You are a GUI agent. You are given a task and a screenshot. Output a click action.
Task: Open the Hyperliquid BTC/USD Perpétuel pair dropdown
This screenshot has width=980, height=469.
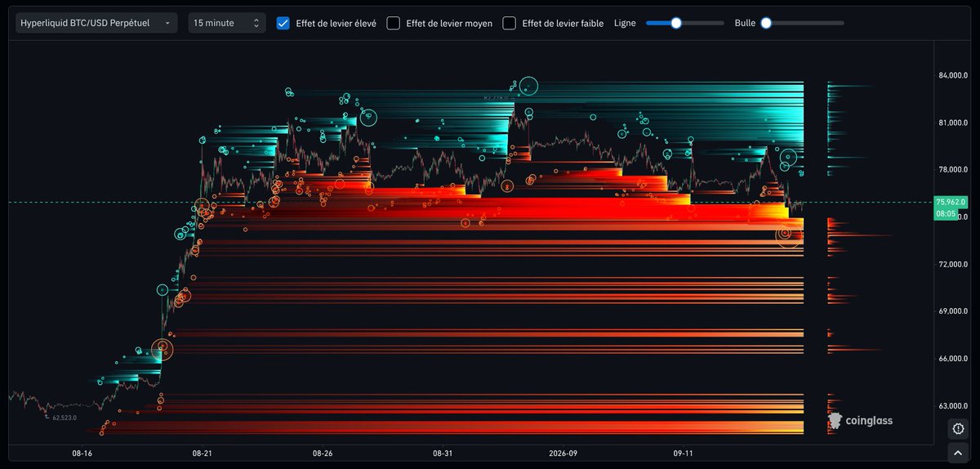tap(96, 23)
